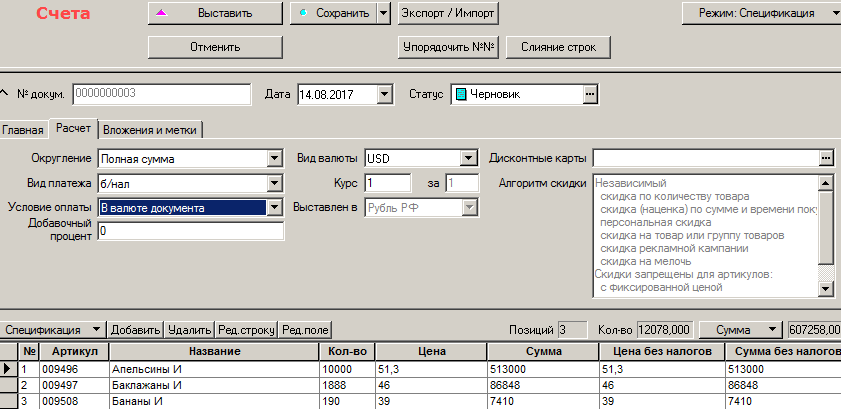Click the Курс input field
The height and width of the screenshot is (409, 841).
coord(388,183)
